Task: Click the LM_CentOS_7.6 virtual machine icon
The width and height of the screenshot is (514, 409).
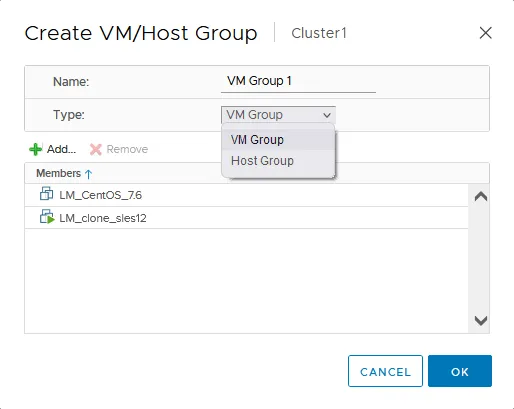Action: tap(46, 193)
